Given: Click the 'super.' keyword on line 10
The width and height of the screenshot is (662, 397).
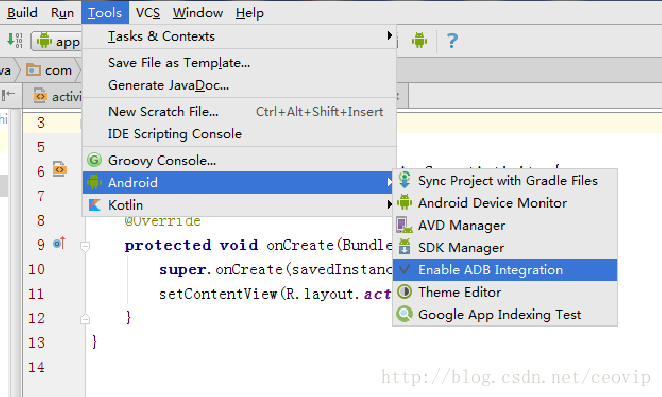Looking at the screenshot, I should click(184, 270).
